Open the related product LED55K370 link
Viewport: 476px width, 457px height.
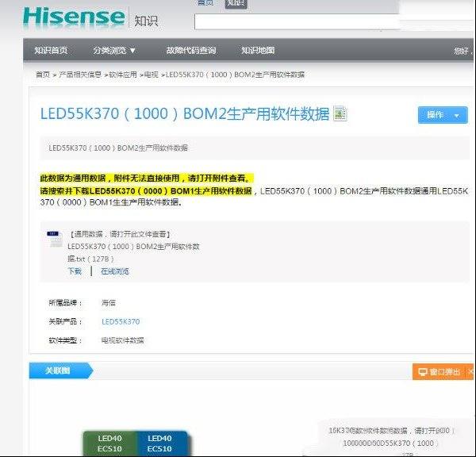pos(121,321)
